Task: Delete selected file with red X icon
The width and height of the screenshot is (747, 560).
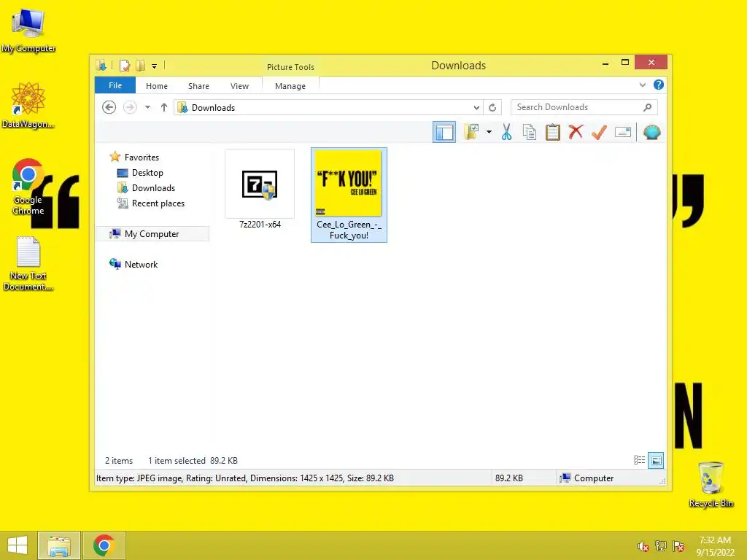Action: pos(576,132)
